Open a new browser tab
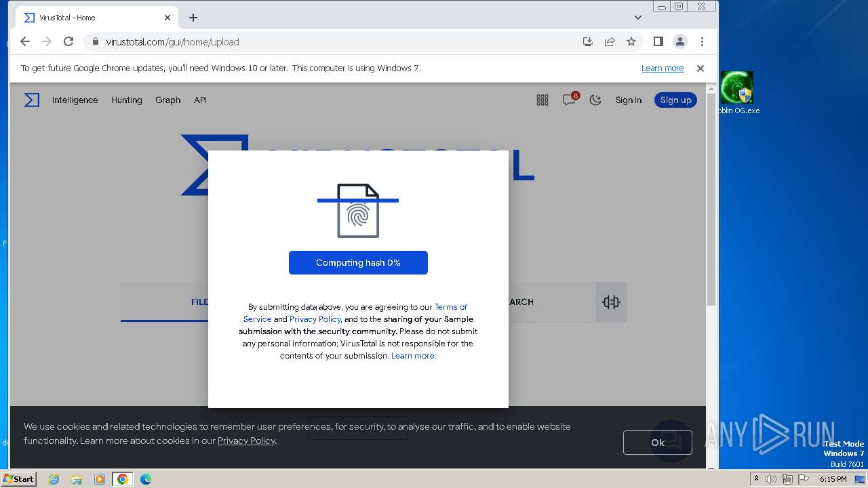This screenshot has height=488, width=868. click(193, 18)
